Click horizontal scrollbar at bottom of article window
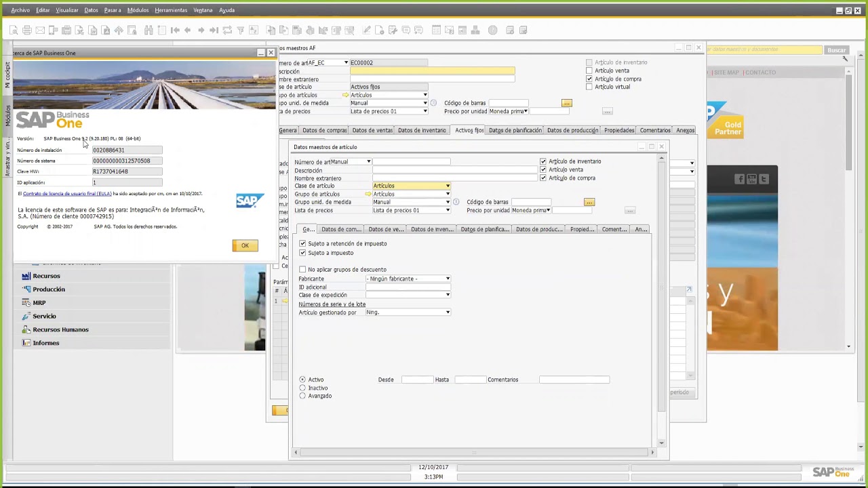 (473, 452)
